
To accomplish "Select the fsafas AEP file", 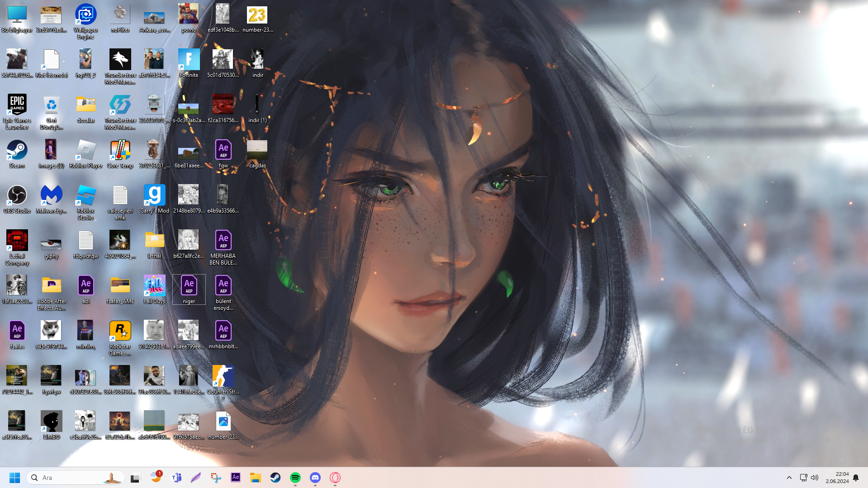I will click(17, 335).
